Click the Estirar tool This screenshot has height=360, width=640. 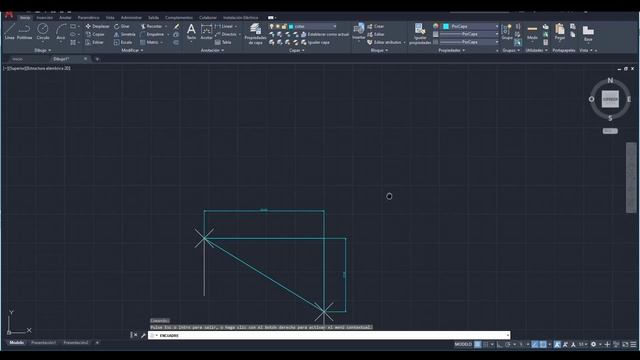click(x=95, y=42)
